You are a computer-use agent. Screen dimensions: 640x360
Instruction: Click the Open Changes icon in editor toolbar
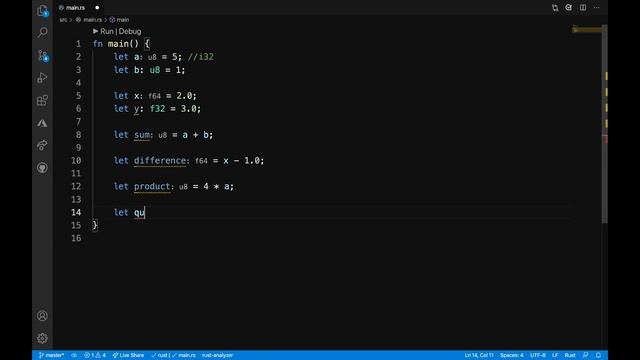coord(555,8)
